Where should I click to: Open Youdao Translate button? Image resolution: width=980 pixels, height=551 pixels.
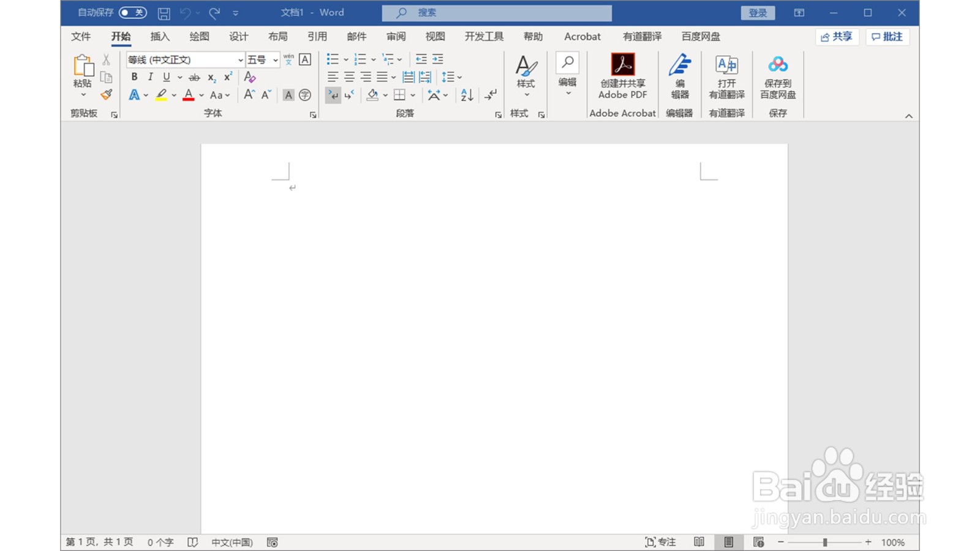727,77
